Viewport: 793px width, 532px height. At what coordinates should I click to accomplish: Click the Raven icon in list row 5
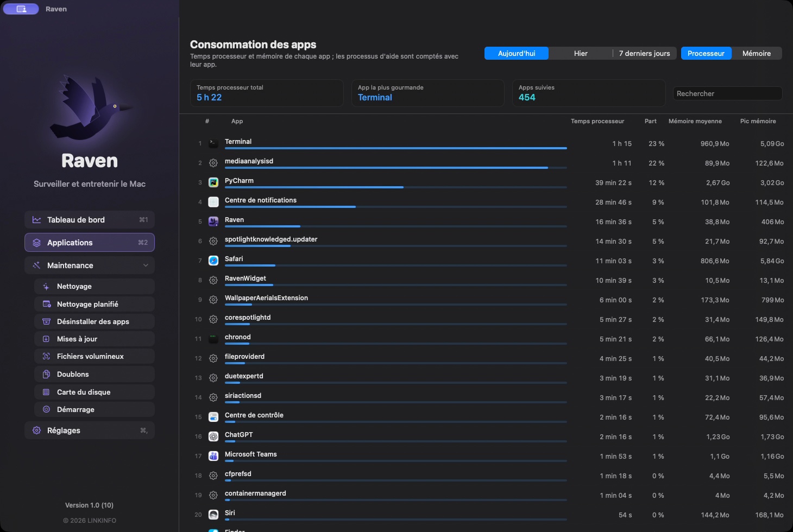tap(213, 221)
